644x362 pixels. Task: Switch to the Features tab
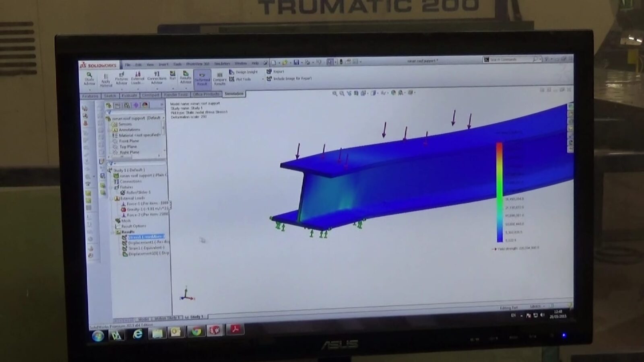[x=90, y=97]
